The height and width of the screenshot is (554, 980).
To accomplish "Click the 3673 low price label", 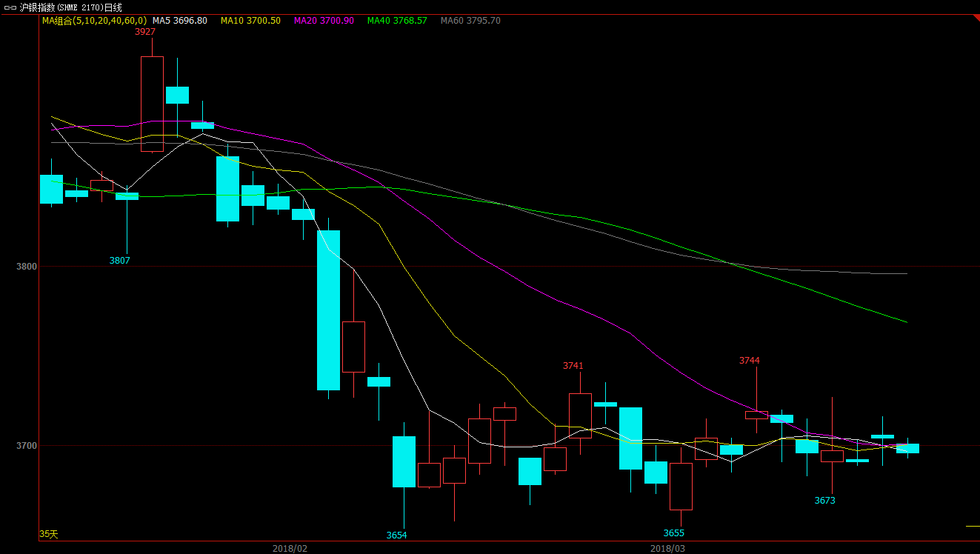I will click(x=825, y=501).
